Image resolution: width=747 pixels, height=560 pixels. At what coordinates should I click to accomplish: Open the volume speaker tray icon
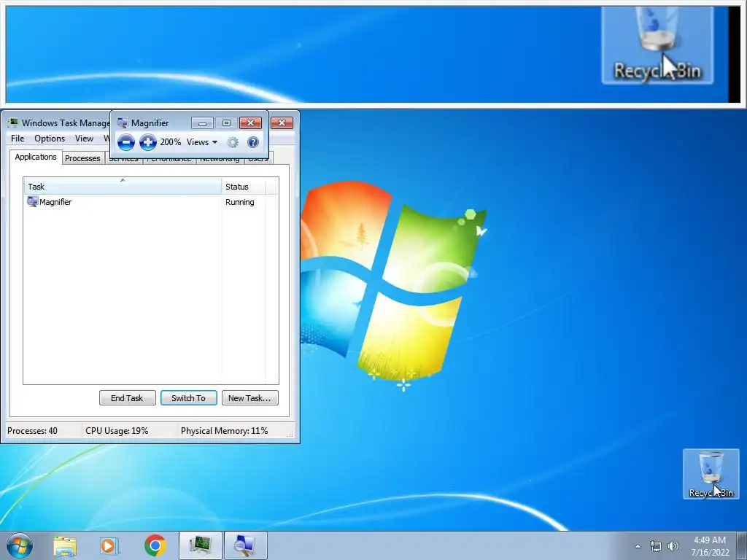click(673, 546)
